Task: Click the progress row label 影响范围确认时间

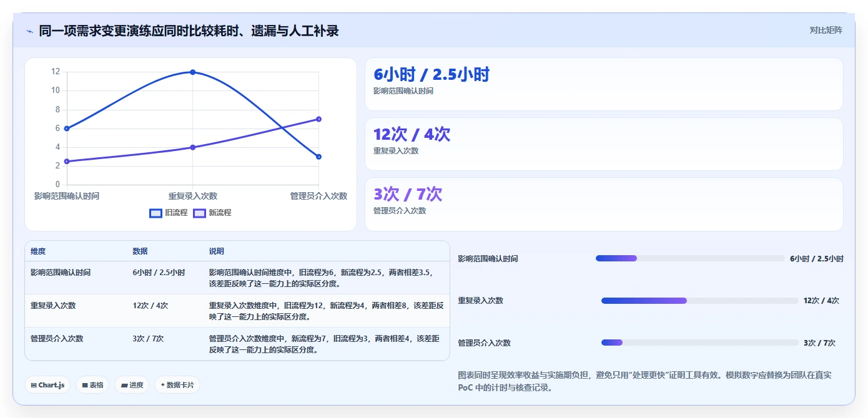Action: 488,259
